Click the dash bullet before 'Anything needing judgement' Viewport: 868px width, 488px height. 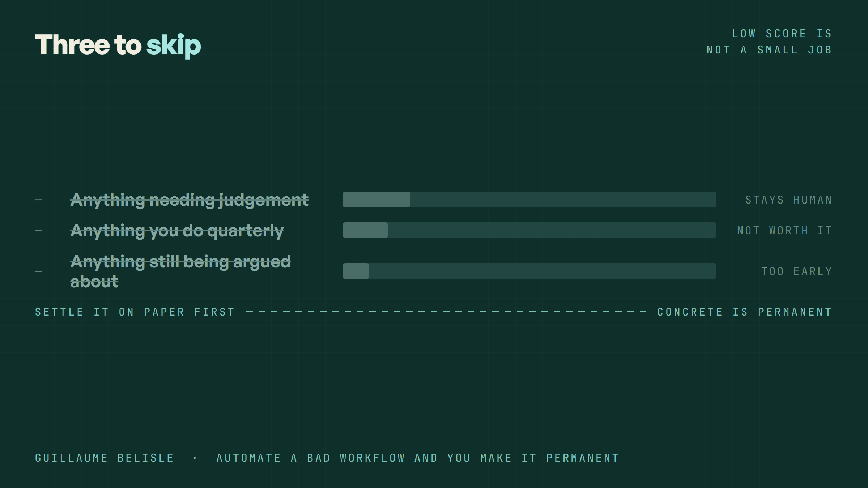click(39, 200)
